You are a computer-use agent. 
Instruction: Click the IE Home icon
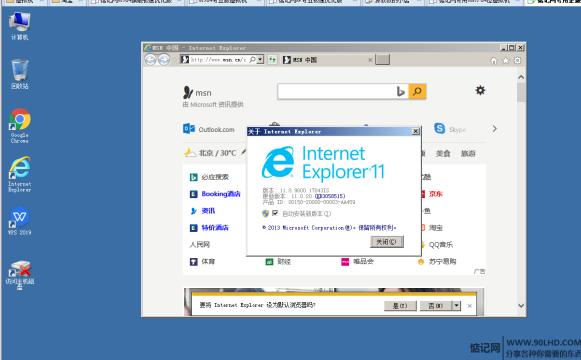pyautogui.click(x=494, y=60)
